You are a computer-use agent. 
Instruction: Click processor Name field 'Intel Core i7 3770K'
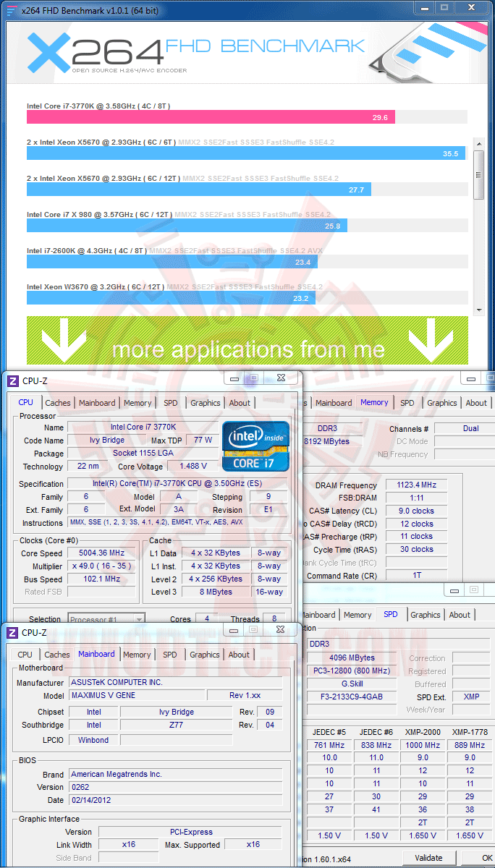(143, 427)
